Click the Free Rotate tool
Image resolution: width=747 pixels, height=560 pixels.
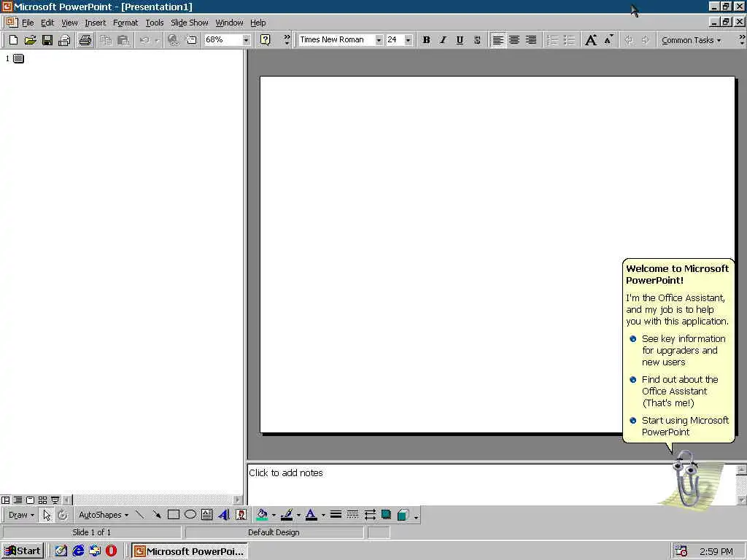63,515
